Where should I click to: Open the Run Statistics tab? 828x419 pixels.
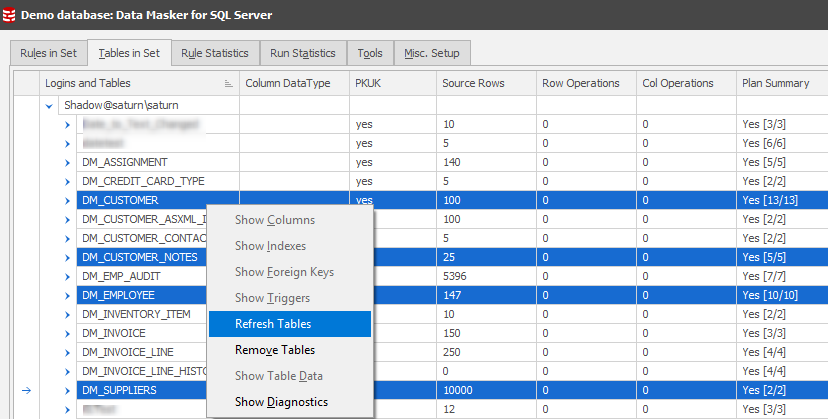coord(303,53)
